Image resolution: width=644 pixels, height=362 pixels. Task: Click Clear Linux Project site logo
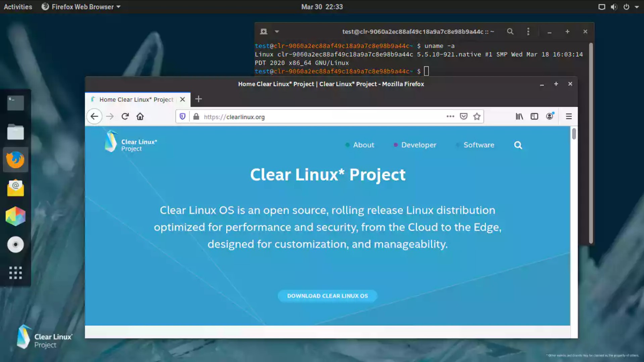(x=131, y=142)
